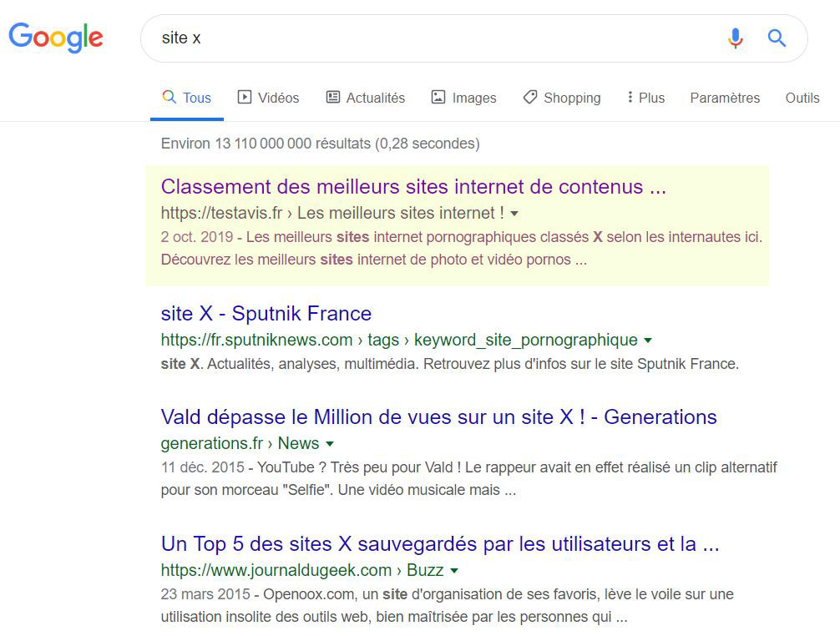Click the '11 déc. 2015' snippet date
The image size is (840, 636).
click(x=203, y=467)
